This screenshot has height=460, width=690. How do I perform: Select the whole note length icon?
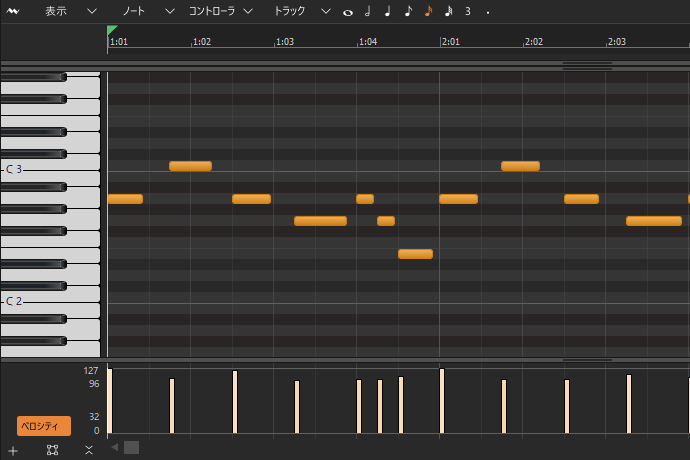click(x=348, y=12)
